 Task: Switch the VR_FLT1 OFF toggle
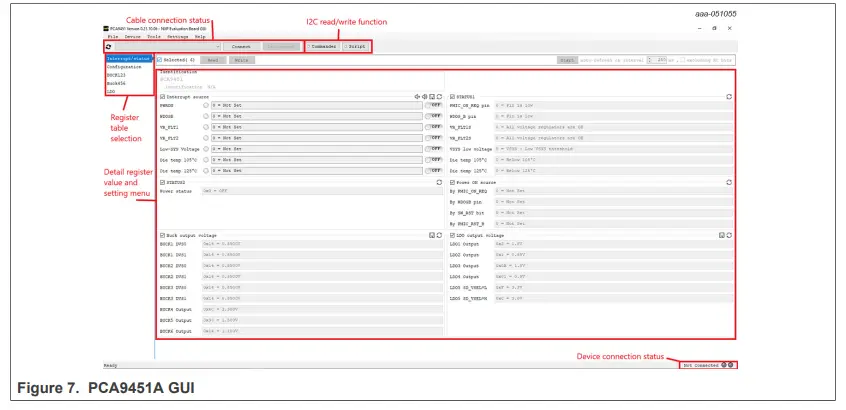click(434, 127)
